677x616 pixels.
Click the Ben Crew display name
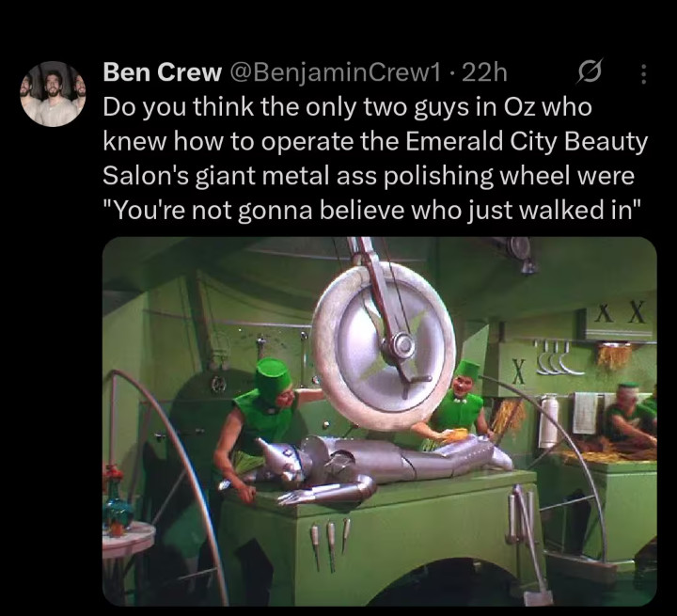click(162, 72)
